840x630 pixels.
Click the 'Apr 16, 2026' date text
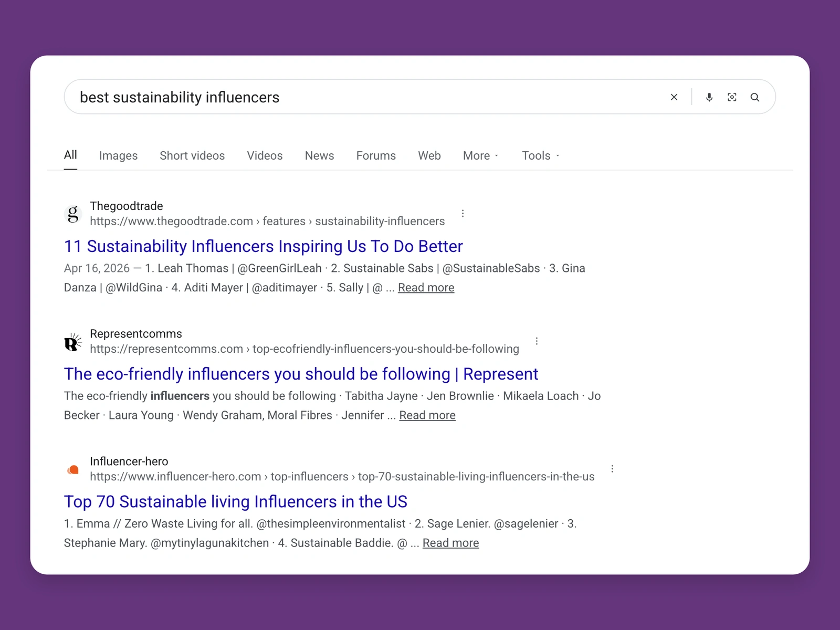point(97,268)
